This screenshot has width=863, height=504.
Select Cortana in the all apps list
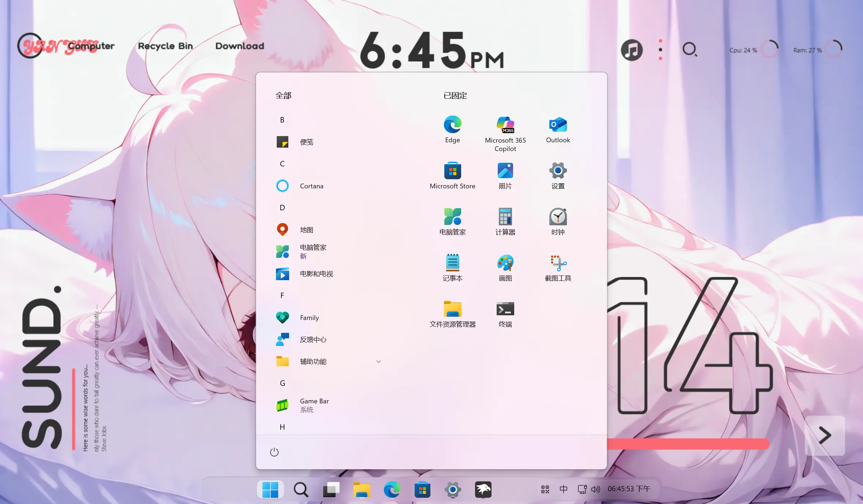click(311, 186)
